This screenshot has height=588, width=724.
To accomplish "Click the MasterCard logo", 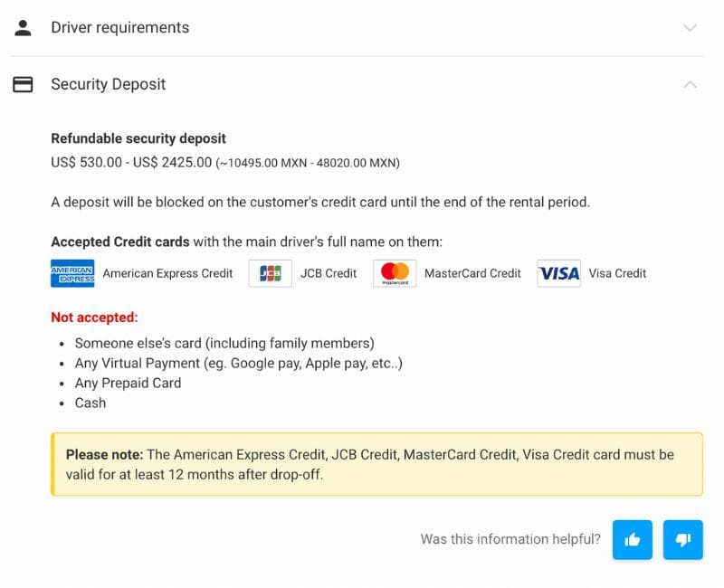I will click(x=395, y=273).
